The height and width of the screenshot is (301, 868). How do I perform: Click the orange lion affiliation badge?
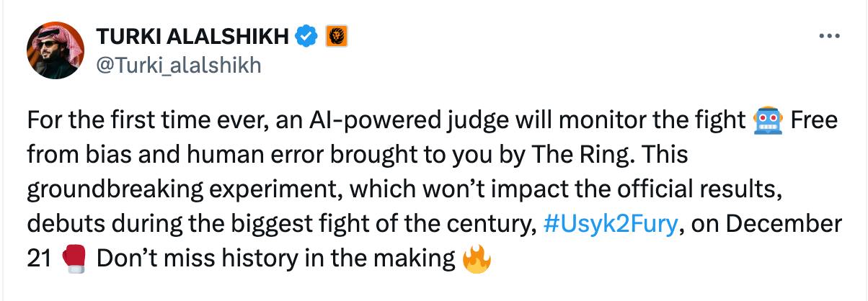point(337,36)
